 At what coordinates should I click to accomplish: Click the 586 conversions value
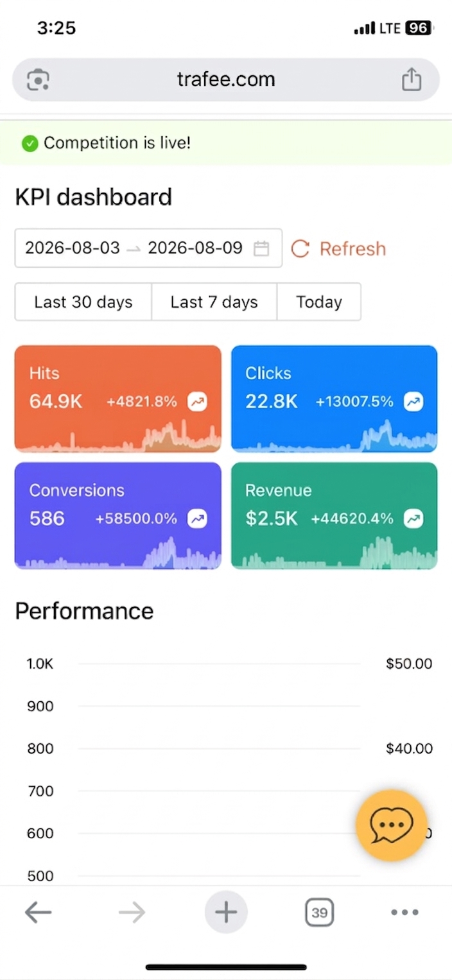tap(47, 519)
